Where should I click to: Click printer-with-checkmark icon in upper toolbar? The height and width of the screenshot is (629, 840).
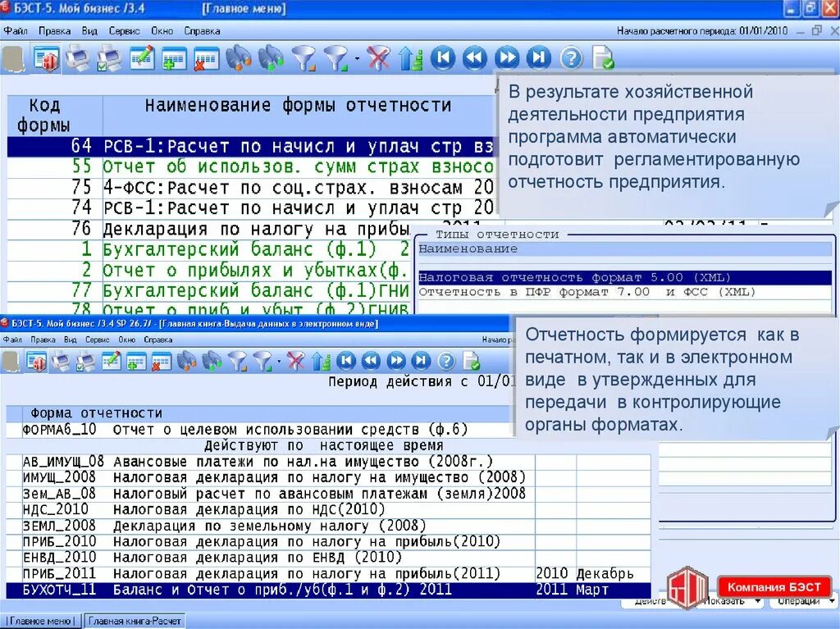click(109, 58)
